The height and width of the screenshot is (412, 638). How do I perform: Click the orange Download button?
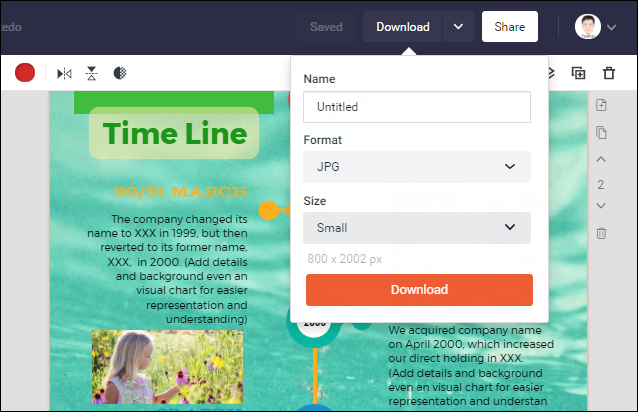point(419,290)
